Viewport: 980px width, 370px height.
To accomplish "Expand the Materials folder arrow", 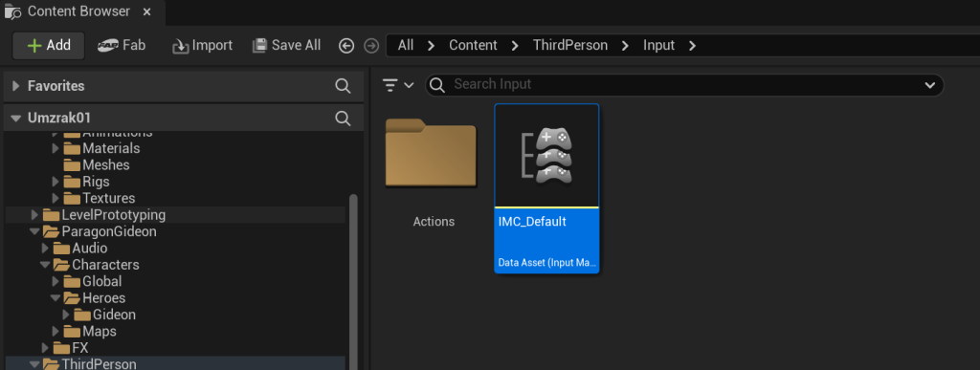I will coord(55,148).
